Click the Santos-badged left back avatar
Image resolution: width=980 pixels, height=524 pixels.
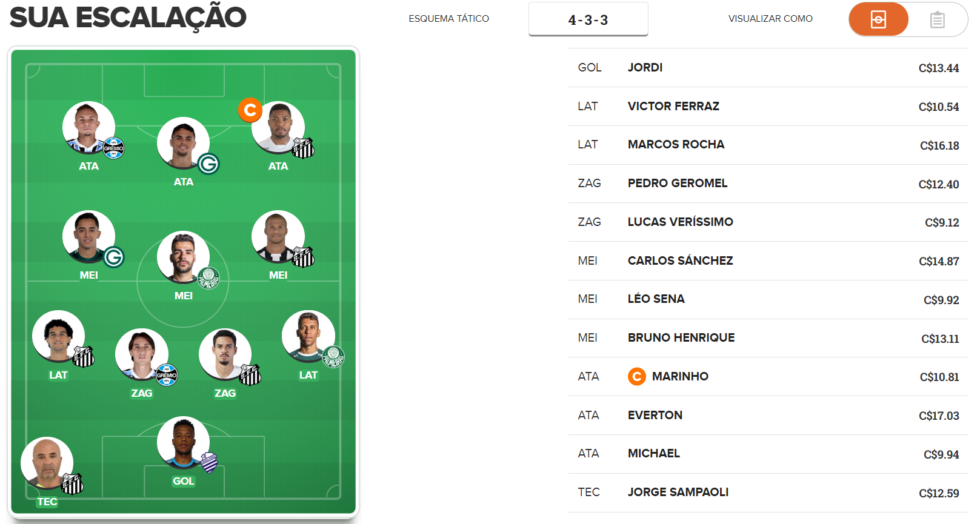(59, 337)
